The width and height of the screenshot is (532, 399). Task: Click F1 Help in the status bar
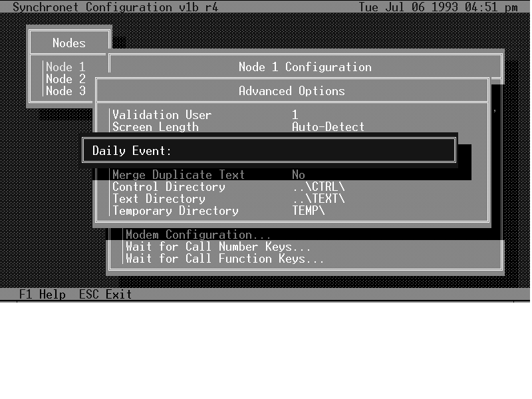tap(43, 294)
